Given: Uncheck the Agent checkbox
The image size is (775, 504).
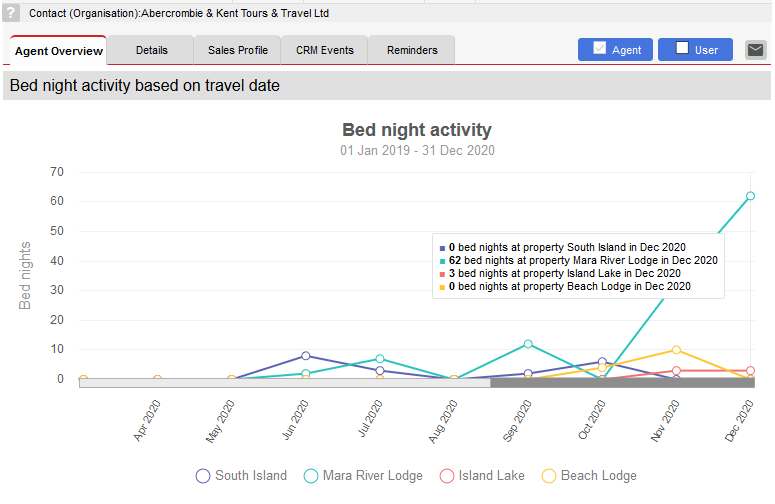Looking at the screenshot, I should pyautogui.click(x=599, y=48).
